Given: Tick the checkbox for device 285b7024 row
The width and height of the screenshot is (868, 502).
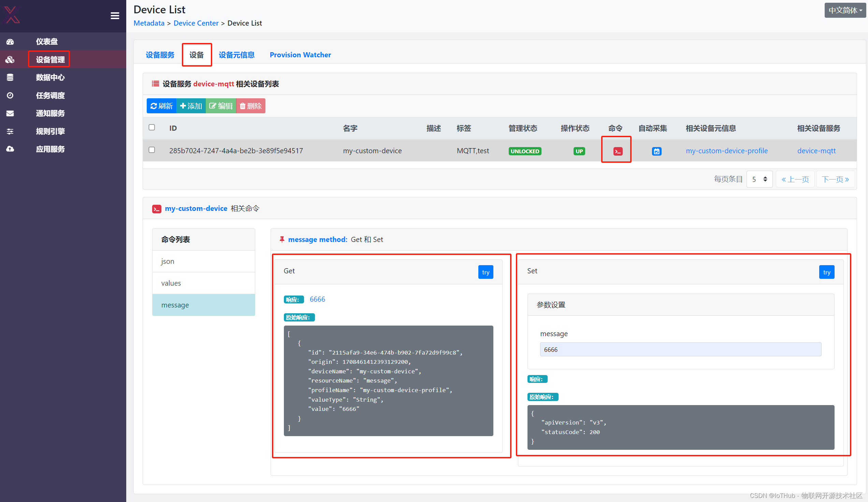Looking at the screenshot, I should point(151,150).
